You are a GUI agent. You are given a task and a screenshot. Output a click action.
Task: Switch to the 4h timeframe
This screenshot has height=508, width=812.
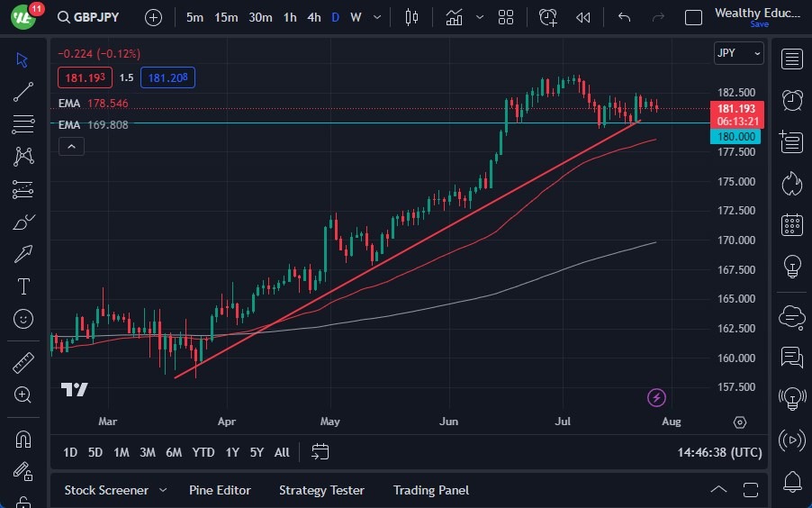pyautogui.click(x=313, y=17)
